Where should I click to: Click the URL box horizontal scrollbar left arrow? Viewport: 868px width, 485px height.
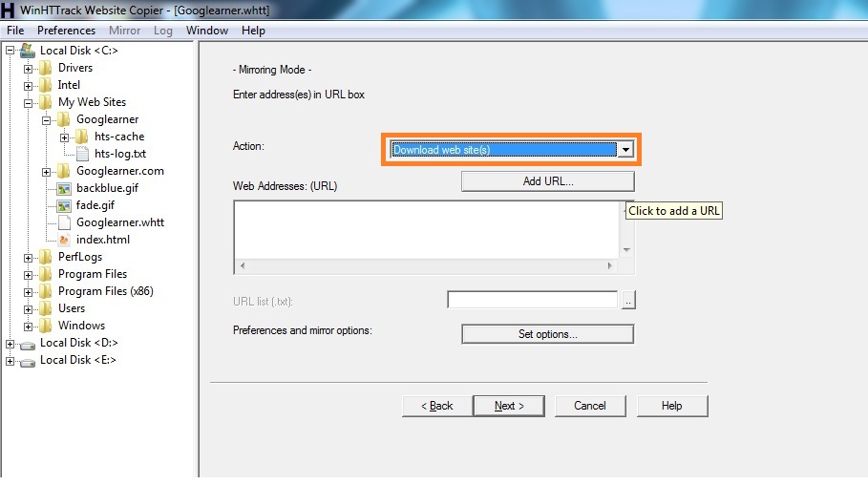[x=243, y=265]
